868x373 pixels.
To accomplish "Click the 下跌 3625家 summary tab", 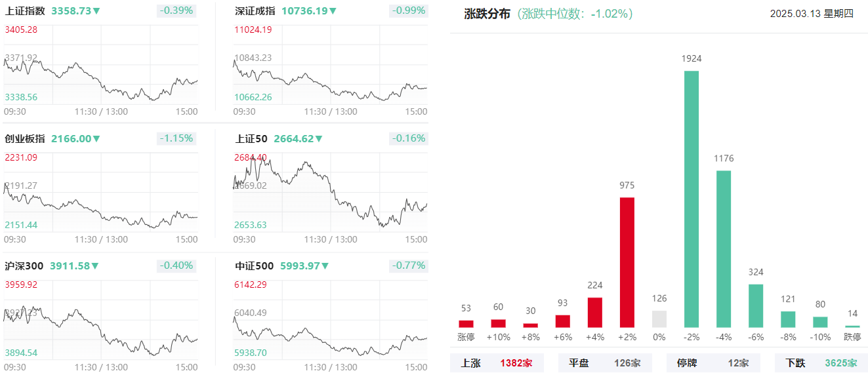I will pos(821,363).
